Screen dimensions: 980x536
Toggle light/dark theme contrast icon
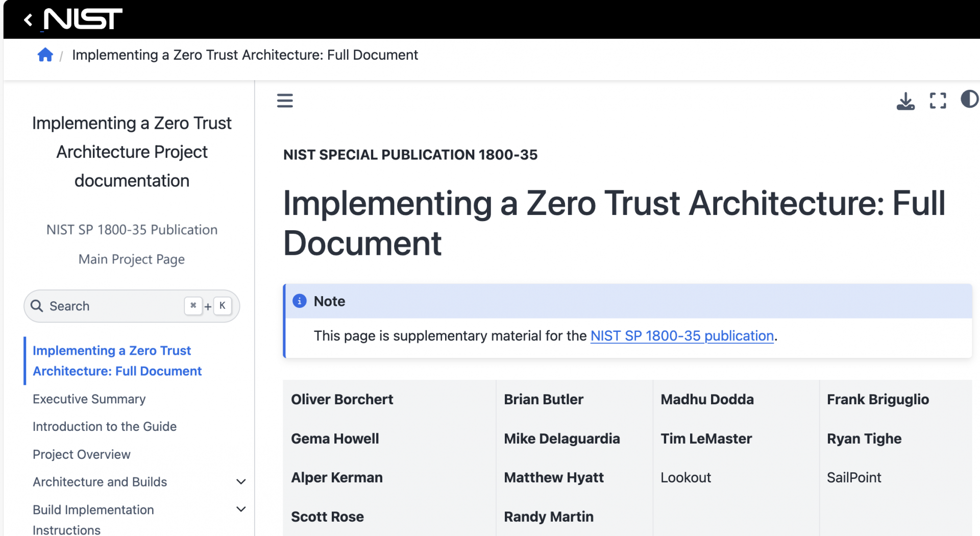[969, 99]
